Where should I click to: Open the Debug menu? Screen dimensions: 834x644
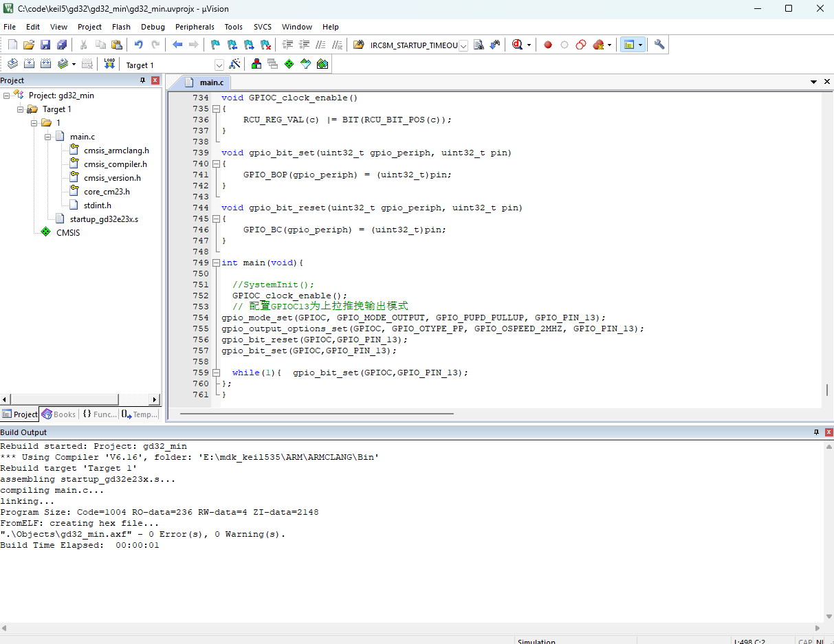click(153, 27)
